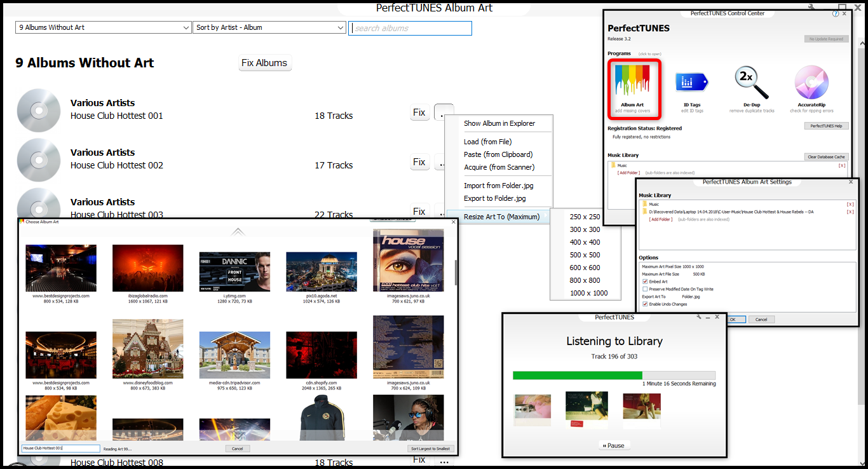Remove Music folder via [X] in Album Art Settings
Image resolution: width=868 pixels, height=469 pixels.
coord(850,204)
